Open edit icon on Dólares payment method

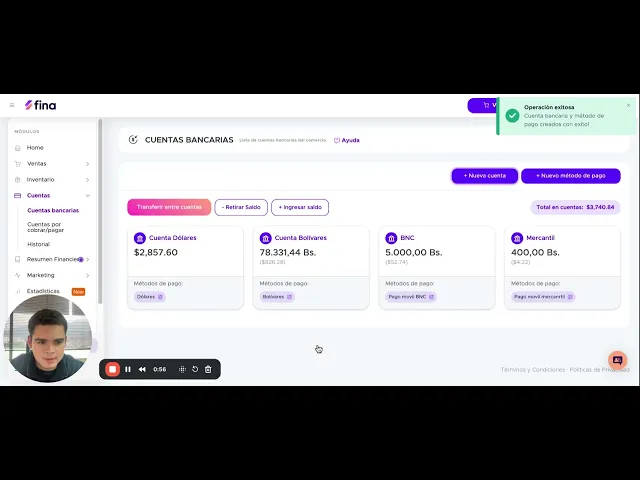coord(160,297)
